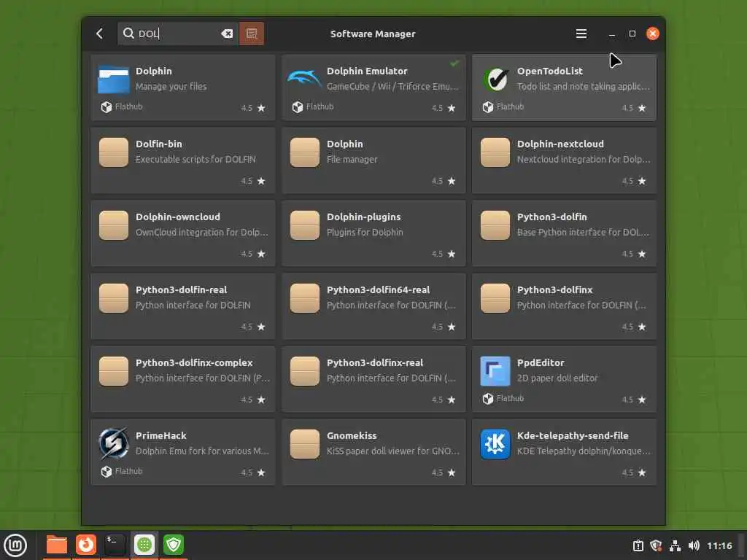Image resolution: width=747 pixels, height=560 pixels.
Task: Click the Python3-dolfin64-real package icon
Action: tap(304, 298)
